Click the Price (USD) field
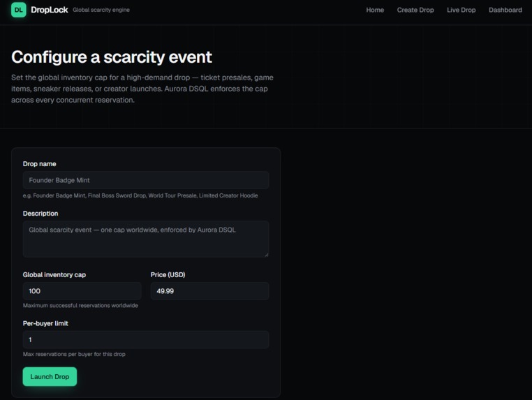The height and width of the screenshot is (400, 532). click(x=209, y=291)
